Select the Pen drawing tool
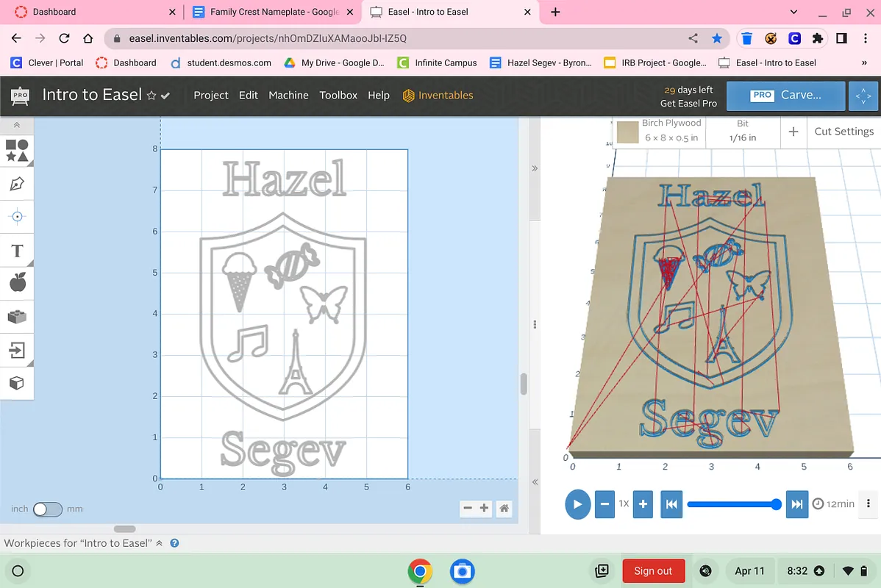Viewport: 881px width, 588px height. (17, 184)
